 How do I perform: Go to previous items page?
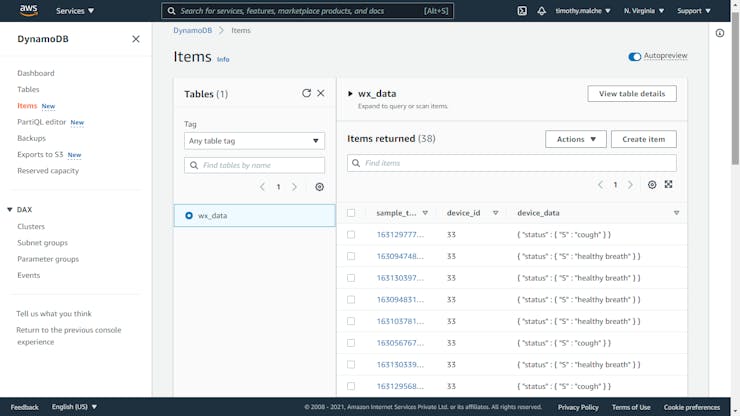click(600, 185)
